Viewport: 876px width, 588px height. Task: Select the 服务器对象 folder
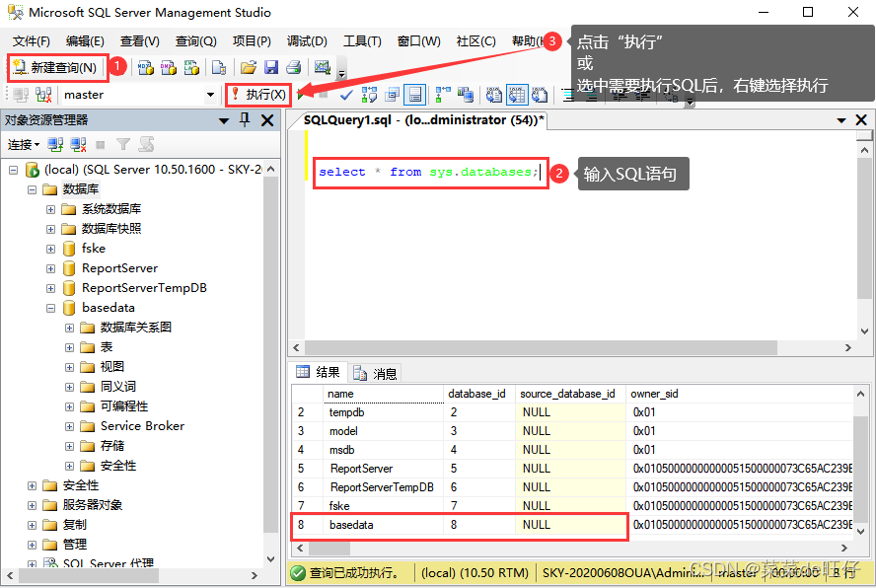pos(92,505)
